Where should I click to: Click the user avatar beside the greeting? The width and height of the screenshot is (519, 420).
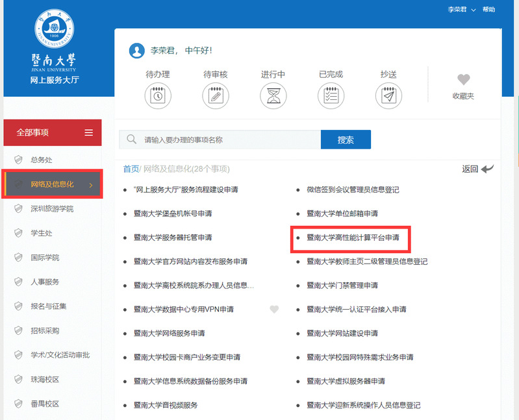pyautogui.click(x=136, y=51)
